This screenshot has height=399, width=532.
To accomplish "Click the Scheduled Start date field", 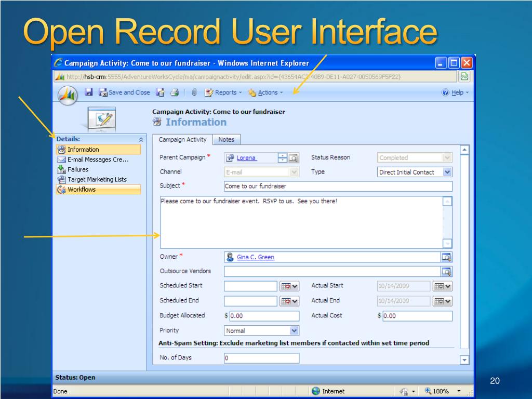I will point(251,286).
